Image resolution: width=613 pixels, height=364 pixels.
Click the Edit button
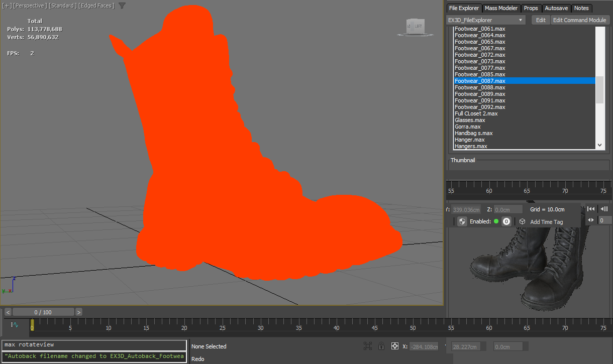(x=541, y=20)
